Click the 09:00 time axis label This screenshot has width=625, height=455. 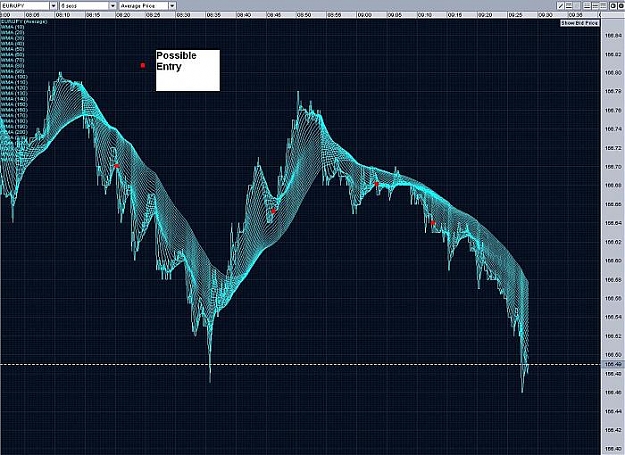click(364, 15)
